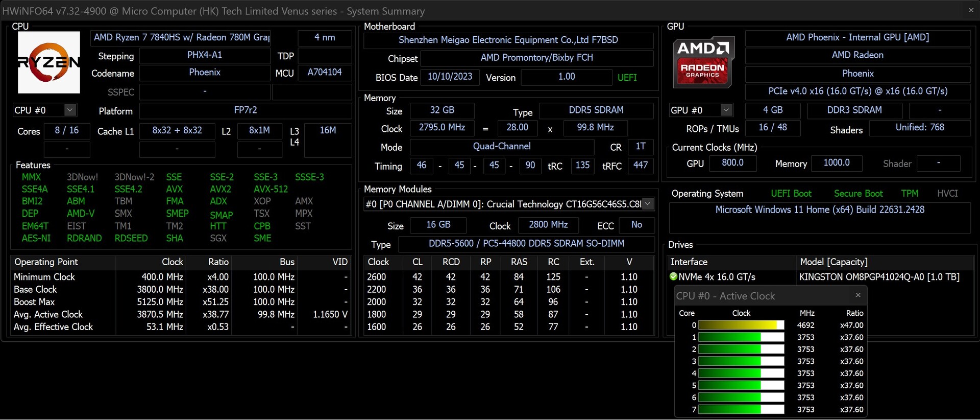This screenshot has width=980, height=420.
Task: Click the tRC timing value '135'
Action: [582, 166]
